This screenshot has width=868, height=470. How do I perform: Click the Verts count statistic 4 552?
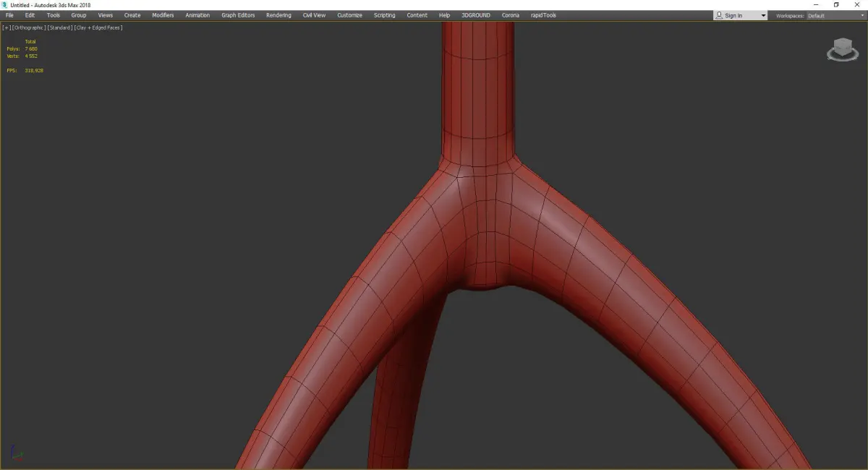pos(31,56)
